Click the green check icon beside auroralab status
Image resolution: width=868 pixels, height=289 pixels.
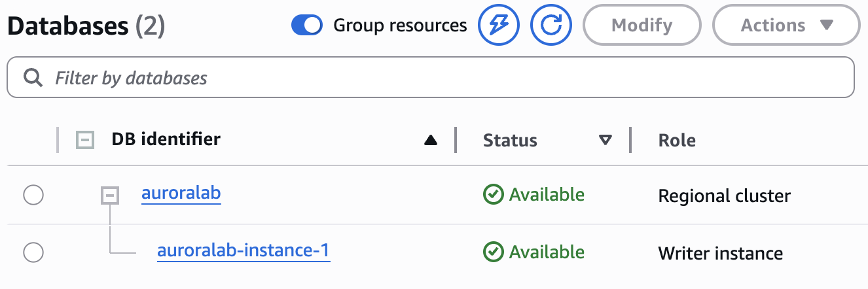click(x=493, y=194)
